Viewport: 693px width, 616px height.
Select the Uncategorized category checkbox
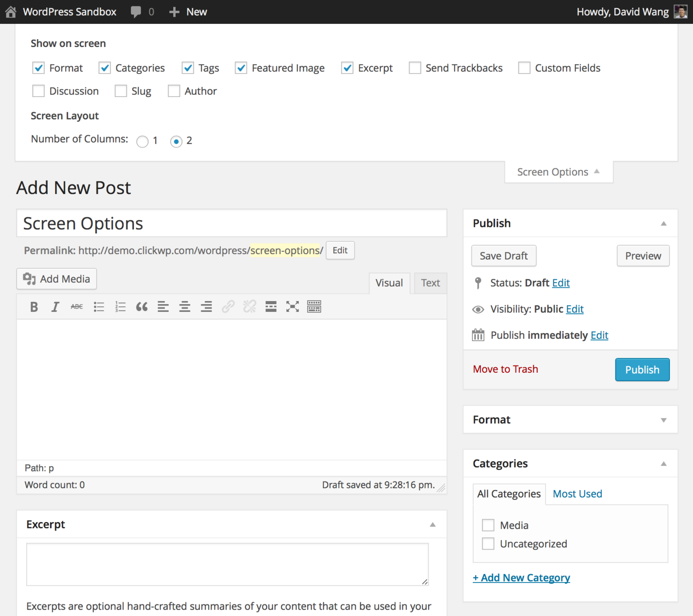488,544
